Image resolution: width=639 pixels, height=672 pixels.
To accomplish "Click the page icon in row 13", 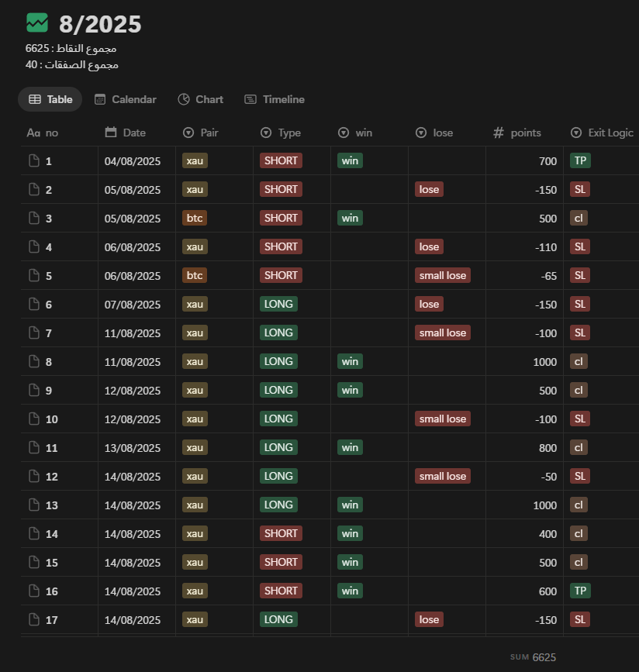I will [33, 505].
